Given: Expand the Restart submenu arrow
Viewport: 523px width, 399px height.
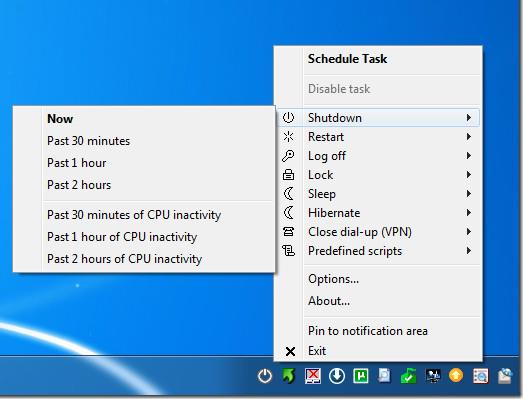Looking at the screenshot, I should pos(469,136).
